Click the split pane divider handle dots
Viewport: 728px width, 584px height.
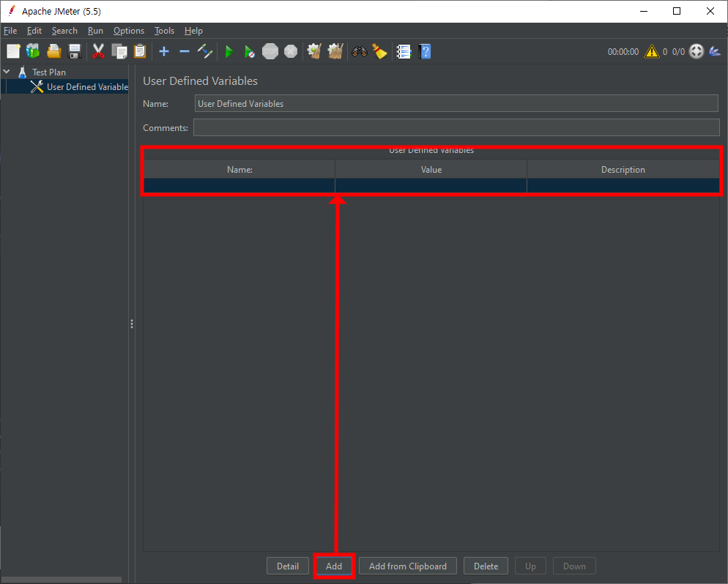pos(132,323)
